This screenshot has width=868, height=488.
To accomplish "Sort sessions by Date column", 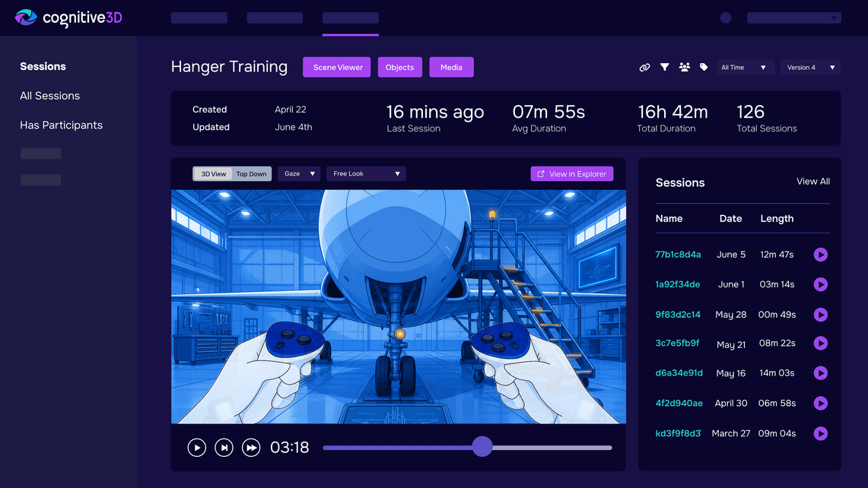I will coord(730,219).
